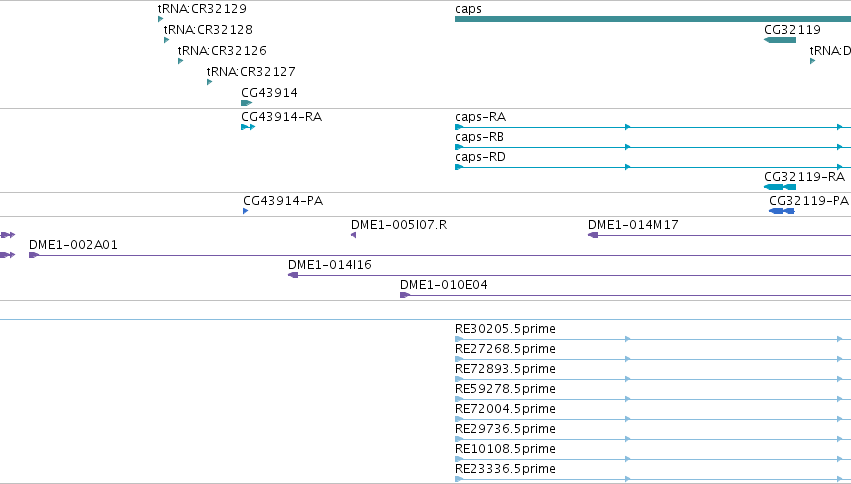The height and width of the screenshot is (484, 851).
Task: Click the DME1-002A01 clone label
Action: tap(73, 245)
